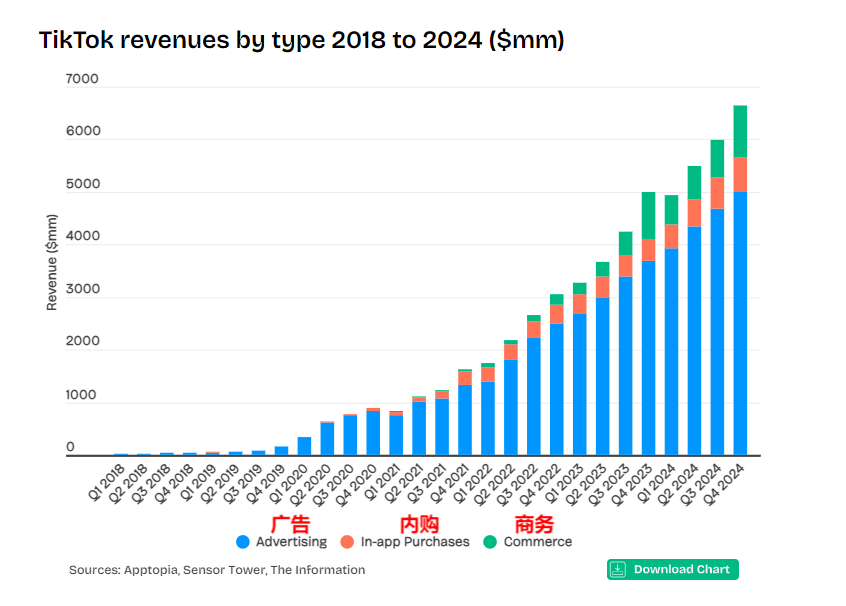
Task: Click the blue Advertising segment of the Q4 2023 bar
Action: 649,358
